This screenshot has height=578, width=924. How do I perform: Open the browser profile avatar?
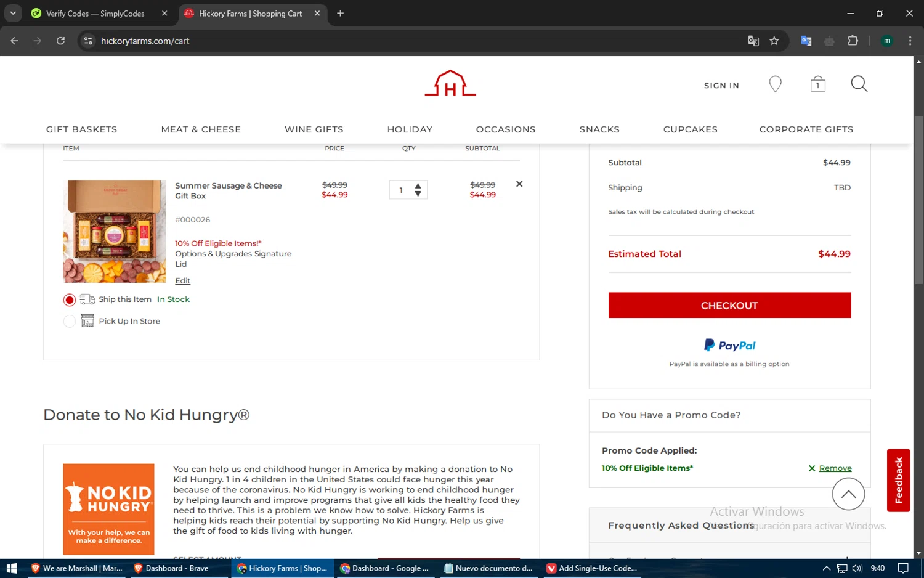[x=887, y=41]
